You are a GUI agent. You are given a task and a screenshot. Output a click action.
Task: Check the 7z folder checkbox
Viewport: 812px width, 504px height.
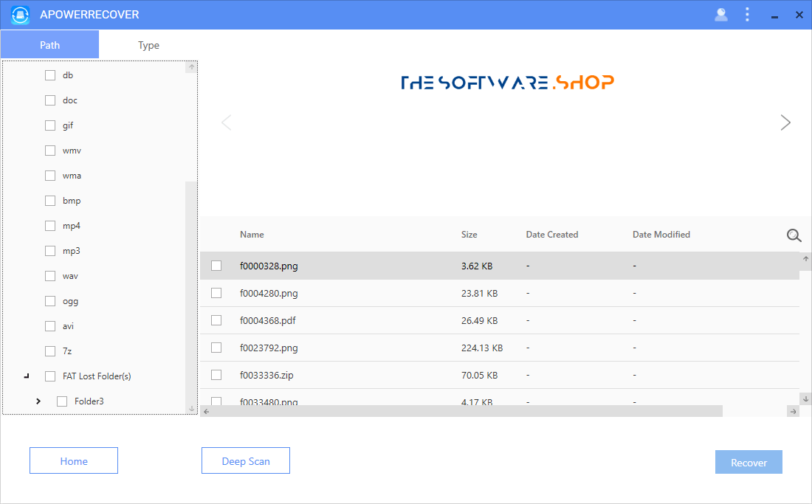click(50, 351)
